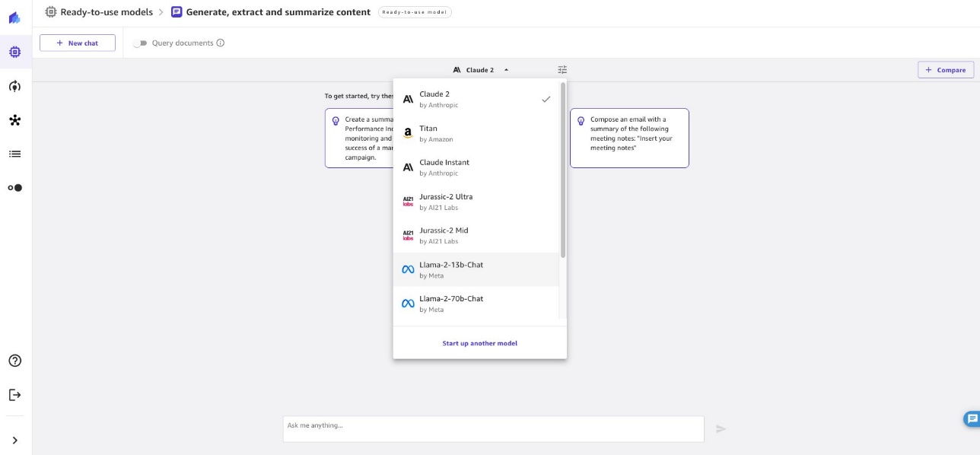Select Claude 2 by Anthropic from the list
This screenshot has width=980, height=455.
tap(476, 99)
